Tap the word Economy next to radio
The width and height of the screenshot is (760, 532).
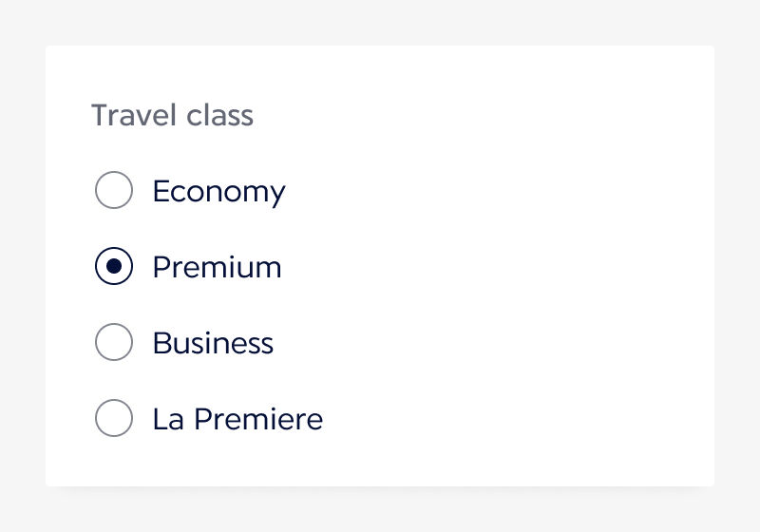click(x=218, y=192)
